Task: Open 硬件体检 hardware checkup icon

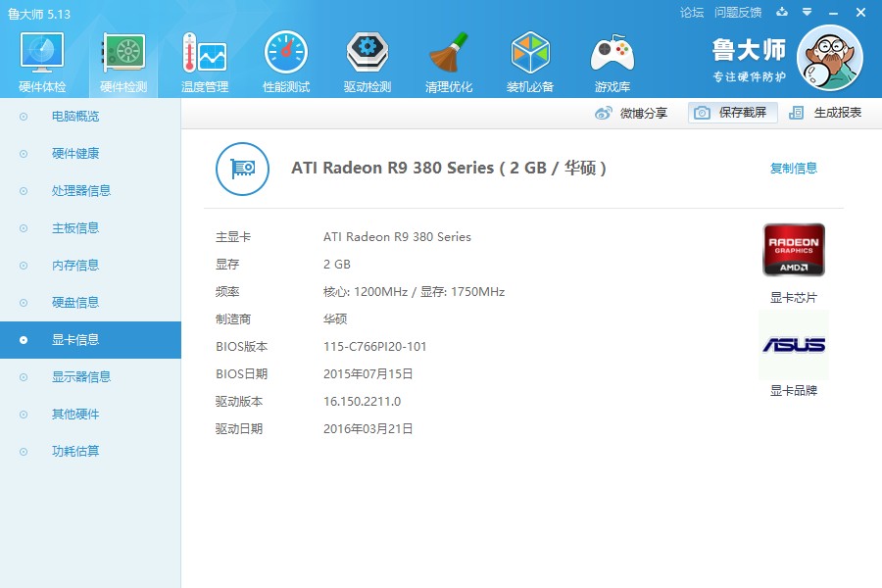Action: click(x=42, y=53)
